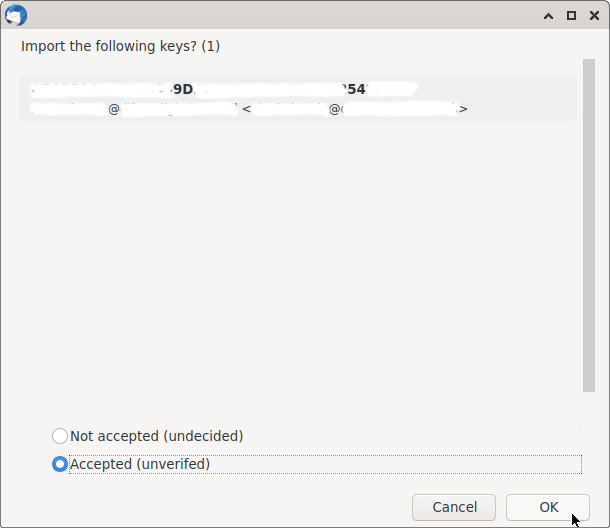Confirm the key import with OK
610x528 pixels.
[548, 507]
